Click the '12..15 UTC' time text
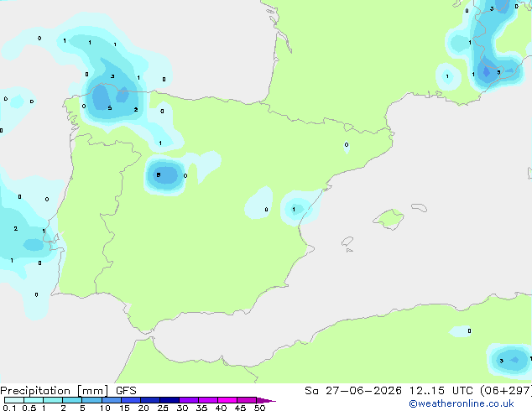Image resolution: width=532 pixels, height=411 pixels. click(441, 391)
